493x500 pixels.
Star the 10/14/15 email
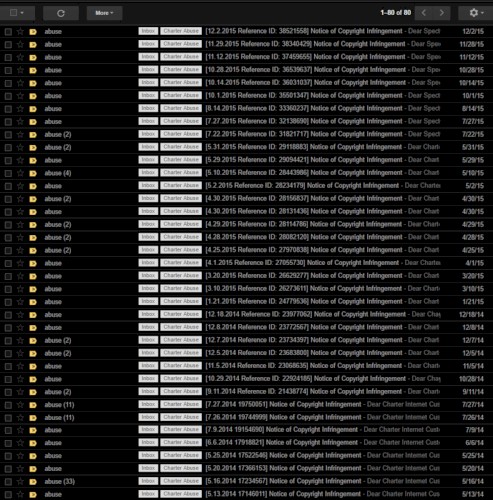click(x=20, y=83)
